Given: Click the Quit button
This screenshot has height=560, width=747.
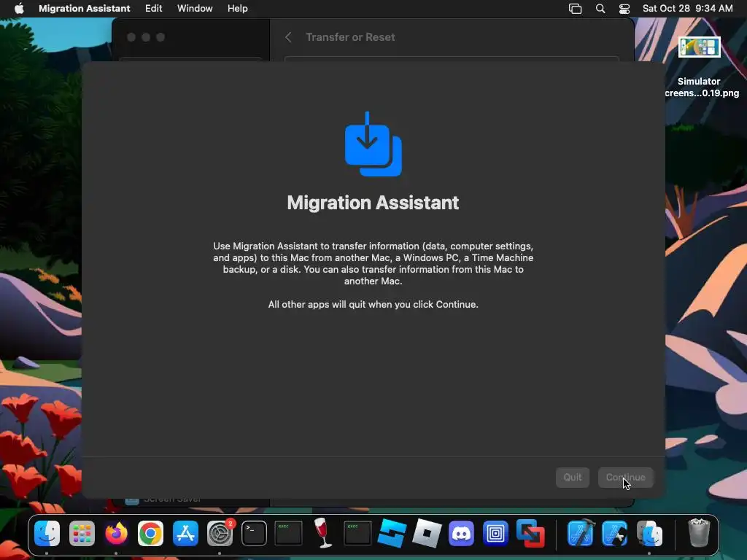Looking at the screenshot, I should 572,477.
